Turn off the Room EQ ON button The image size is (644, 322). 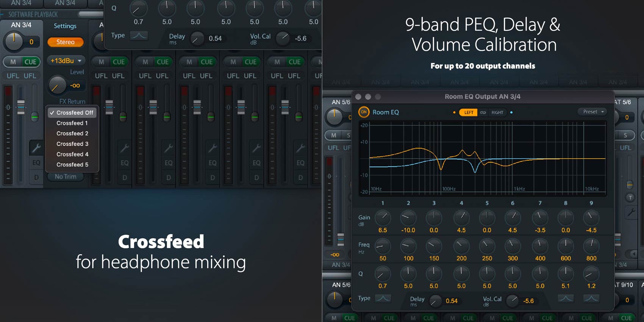(x=364, y=112)
